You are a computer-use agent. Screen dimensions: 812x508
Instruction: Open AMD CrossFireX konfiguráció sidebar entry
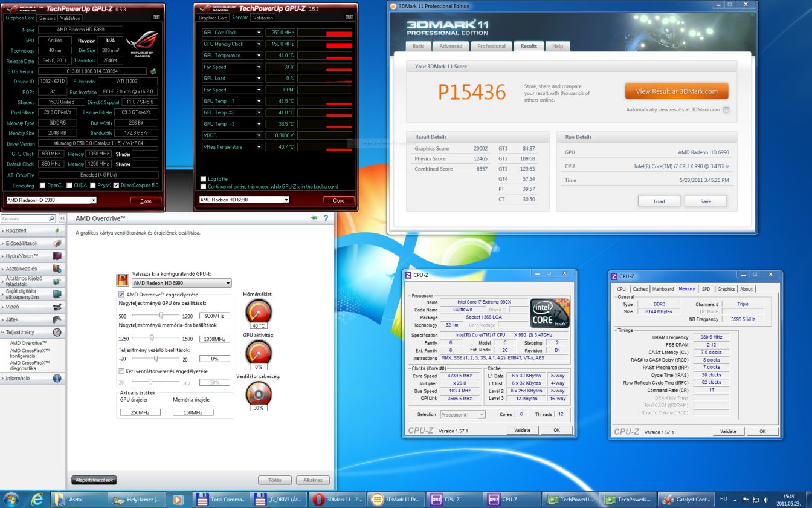click(30, 353)
